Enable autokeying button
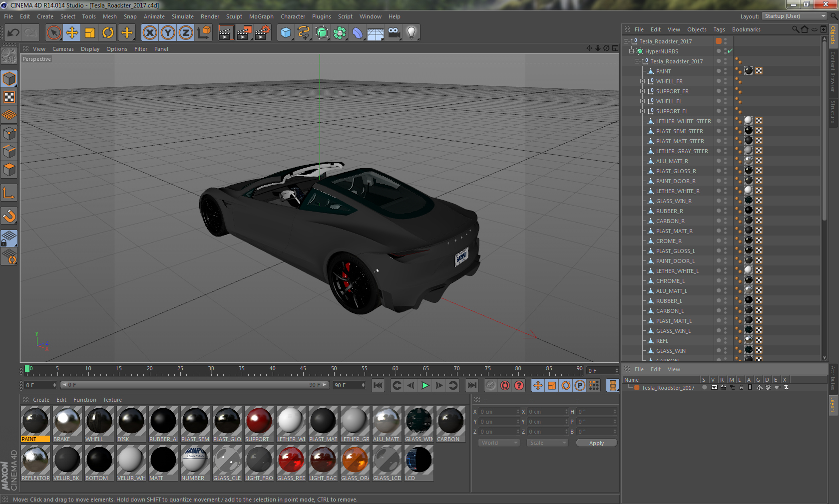This screenshot has width=839, height=504. tap(505, 385)
